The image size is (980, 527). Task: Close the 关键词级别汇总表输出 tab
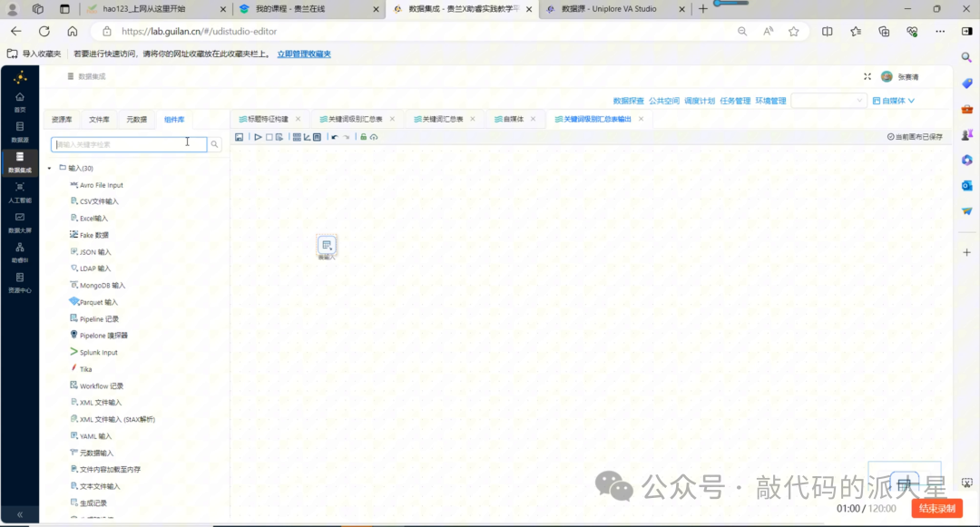click(x=642, y=119)
